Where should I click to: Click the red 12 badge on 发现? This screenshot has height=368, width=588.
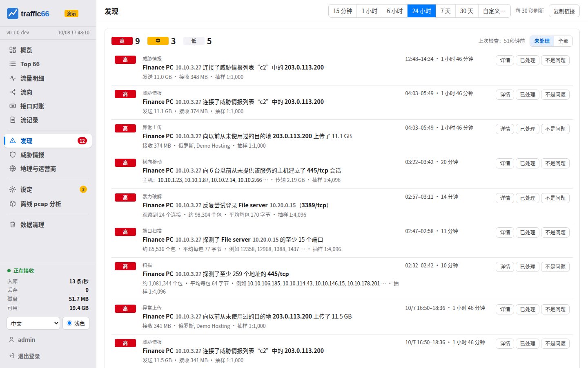(x=82, y=141)
